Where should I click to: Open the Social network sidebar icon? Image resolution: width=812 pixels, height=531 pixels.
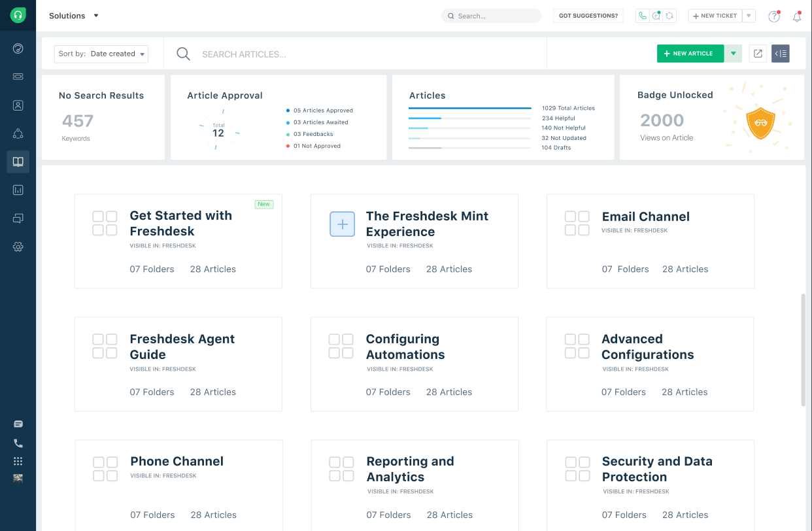(x=18, y=133)
